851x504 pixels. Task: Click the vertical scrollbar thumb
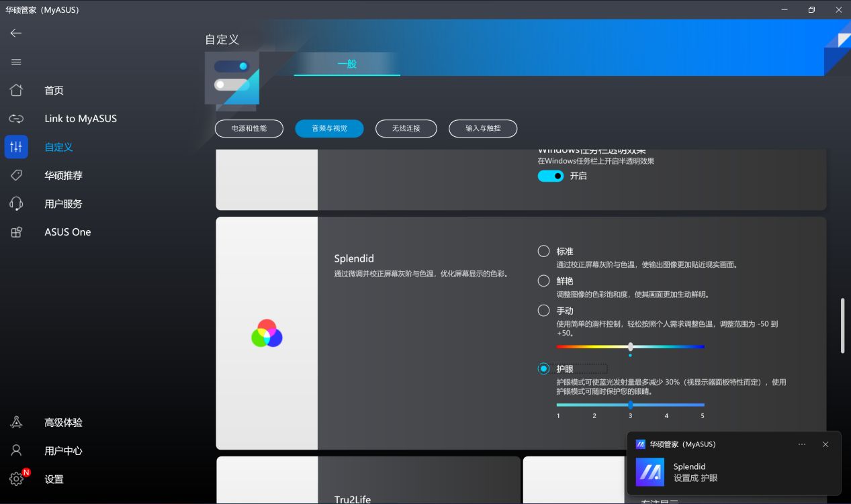844,325
